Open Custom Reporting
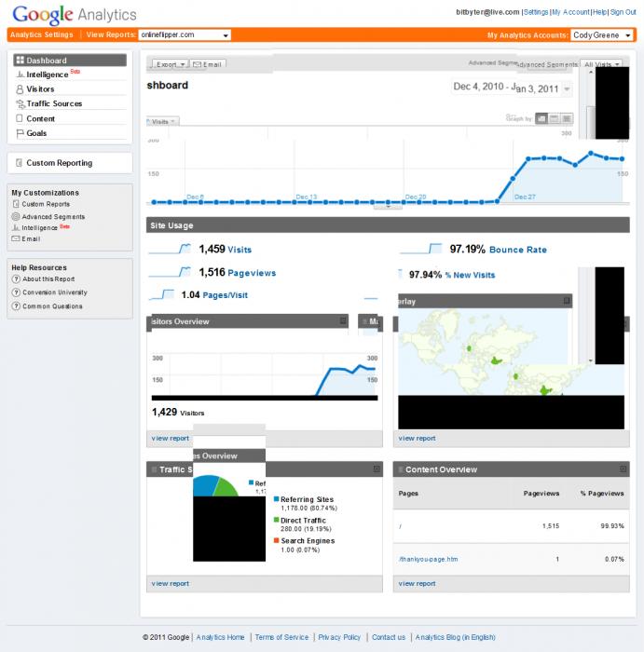 59,163
